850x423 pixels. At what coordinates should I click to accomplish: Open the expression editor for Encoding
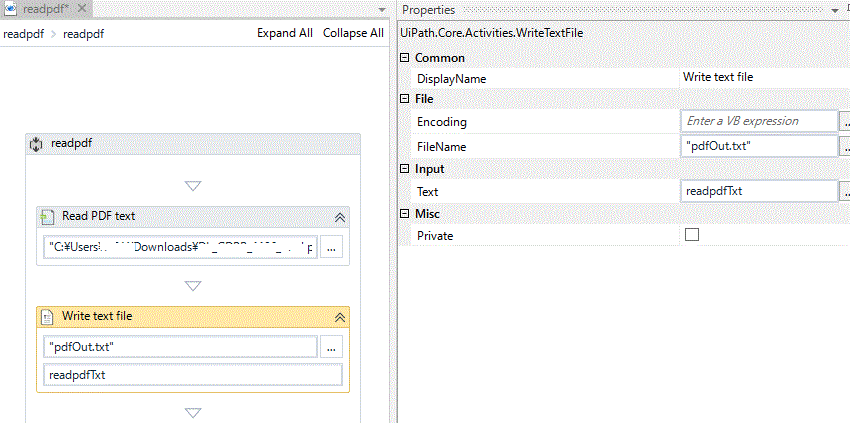(x=845, y=121)
